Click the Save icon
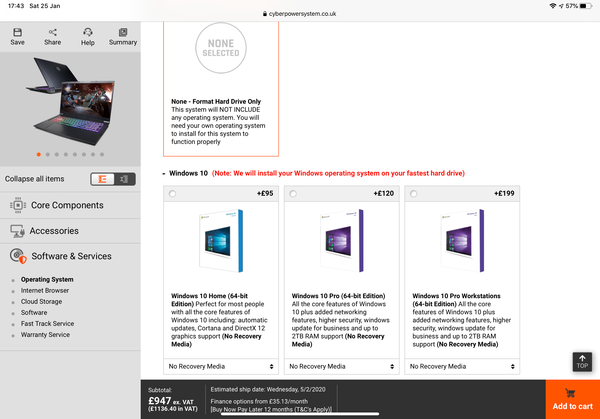600x419 pixels. (17, 32)
